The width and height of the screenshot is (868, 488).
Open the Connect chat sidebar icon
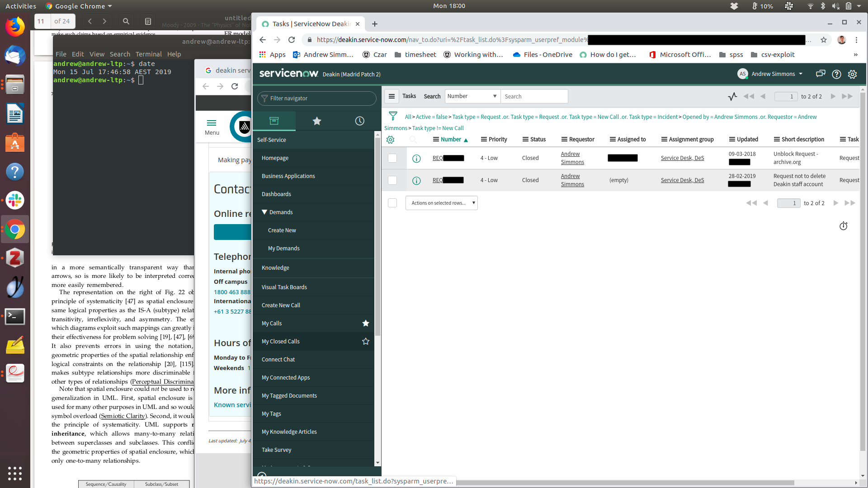(x=820, y=74)
